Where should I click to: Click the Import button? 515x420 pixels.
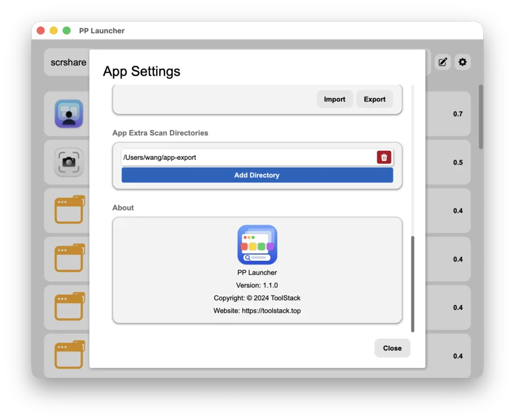334,99
